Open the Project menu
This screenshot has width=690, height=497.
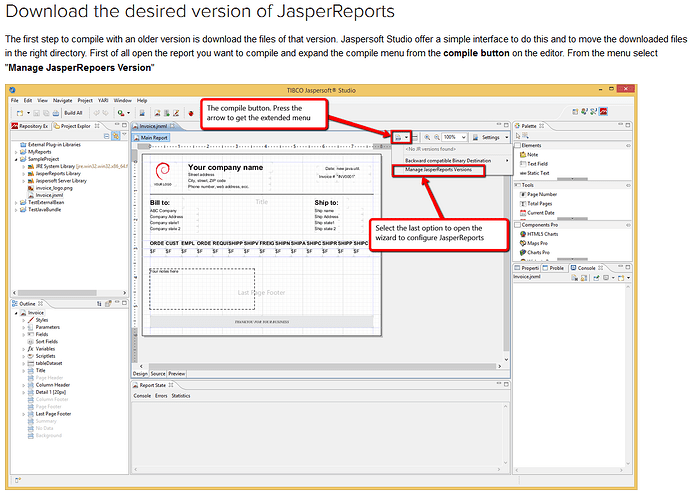[x=85, y=100]
